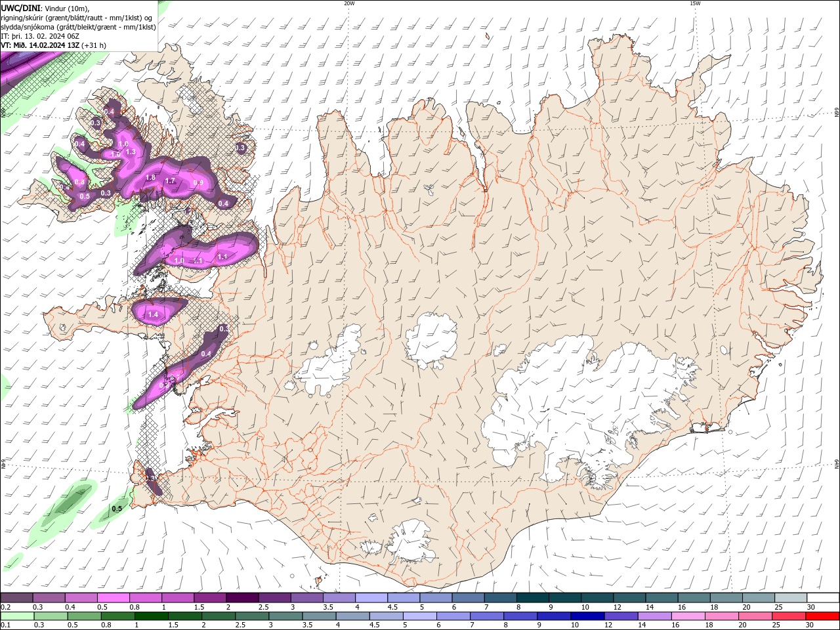Image resolution: width=840 pixels, height=630 pixels.
Task: Pick the light pink 16–18 swatch, rain scale
Action: pos(688,616)
